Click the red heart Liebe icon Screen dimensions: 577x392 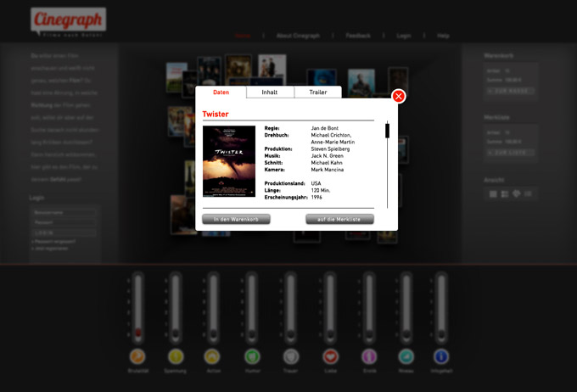click(330, 356)
